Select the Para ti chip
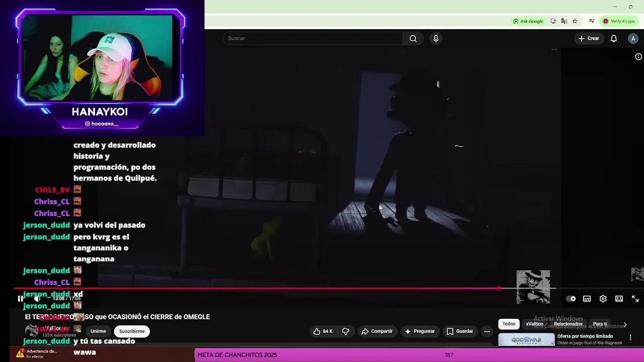644x362 pixels. [x=600, y=324]
